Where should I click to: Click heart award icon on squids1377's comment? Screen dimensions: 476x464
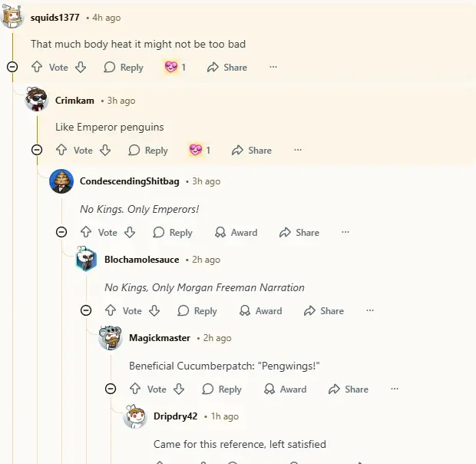pos(171,68)
